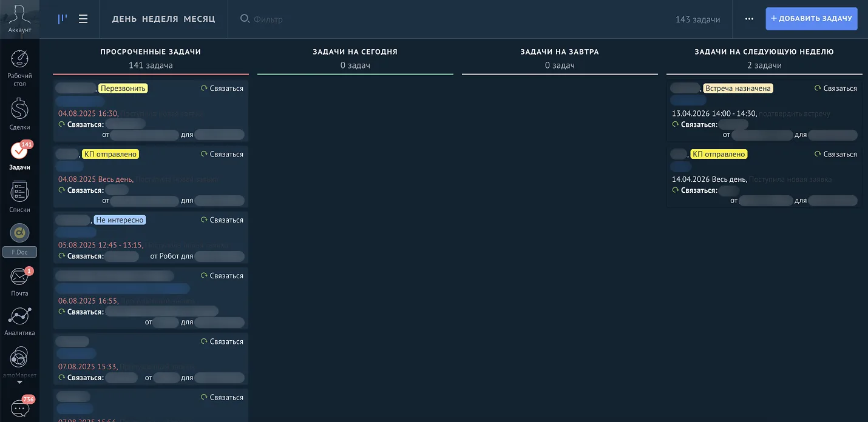Open task dated 14.04.2026 Весь день
Image resolution: width=868 pixels, height=422 pixels.
764,176
